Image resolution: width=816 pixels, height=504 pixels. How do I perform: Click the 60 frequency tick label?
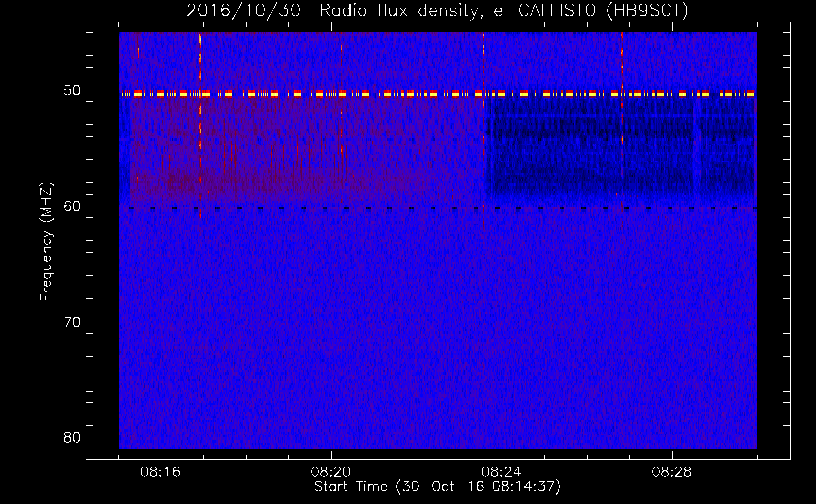72,206
